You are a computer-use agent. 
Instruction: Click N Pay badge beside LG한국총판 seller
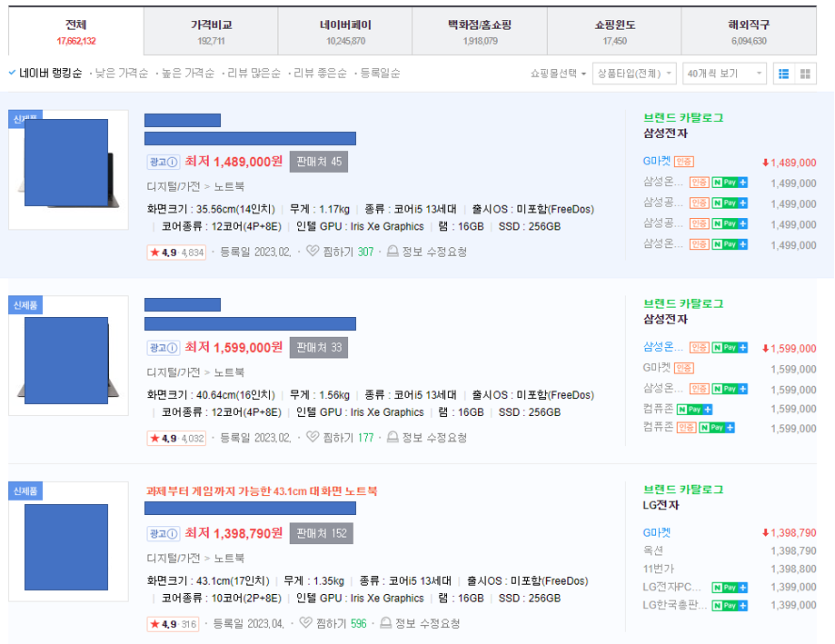[x=730, y=606]
